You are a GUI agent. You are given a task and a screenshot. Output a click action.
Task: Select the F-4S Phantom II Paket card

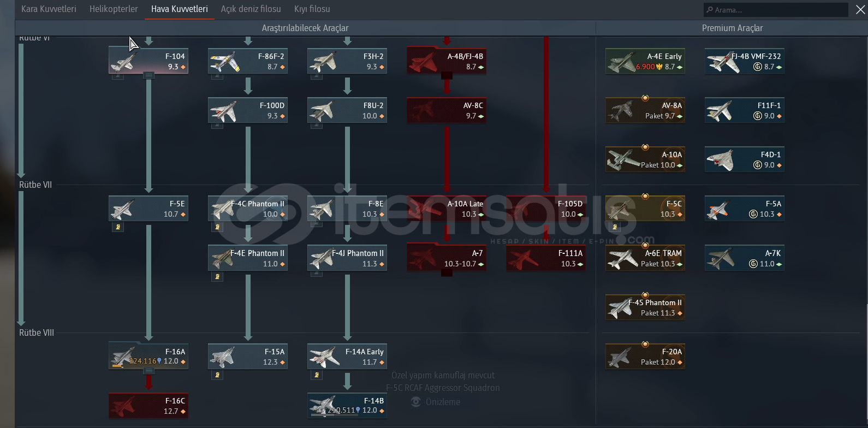[645, 307]
